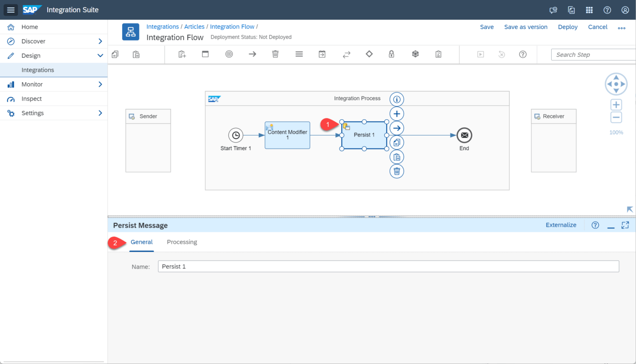
Task: Click the canvas pan navigation wheel
Action: click(x=616, y=84)
